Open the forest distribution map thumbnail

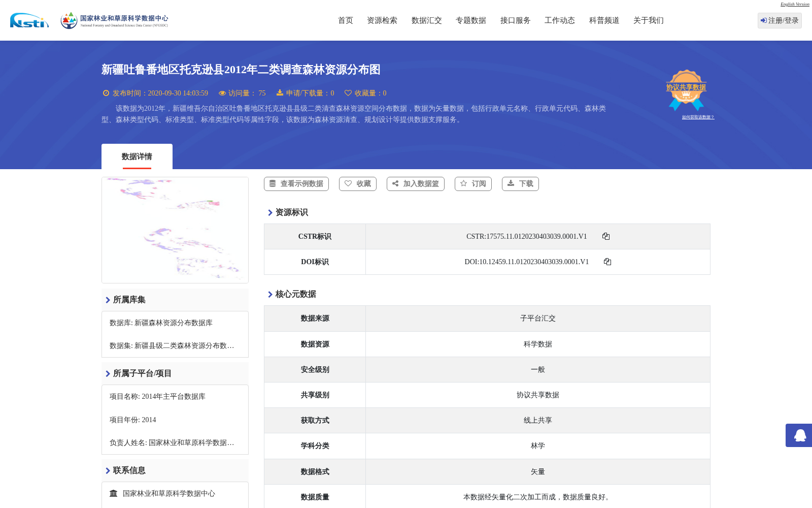pyautogui.click(x=175, y=230)
